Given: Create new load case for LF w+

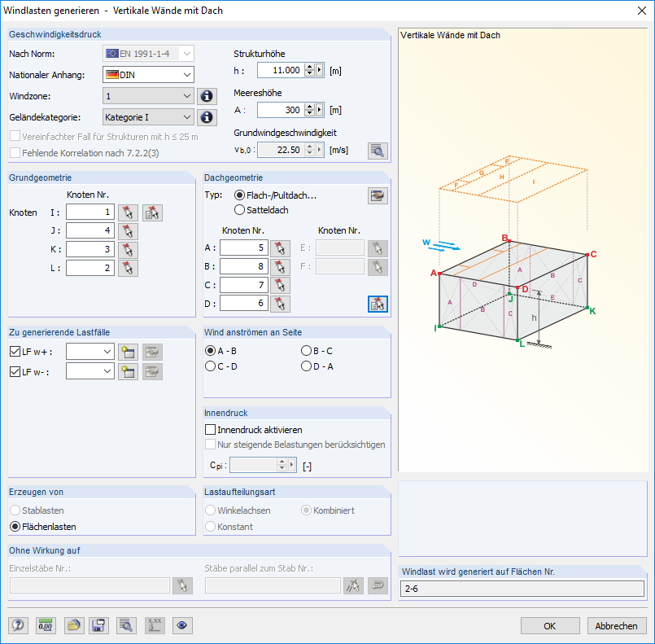Looking at the screenshot, I should [x=128, y=352].
